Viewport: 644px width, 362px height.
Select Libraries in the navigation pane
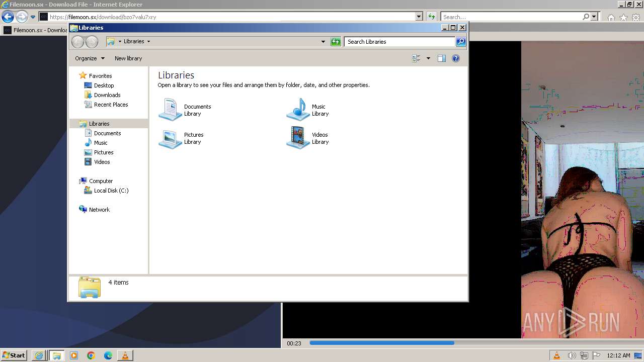(x=99, y=124)
